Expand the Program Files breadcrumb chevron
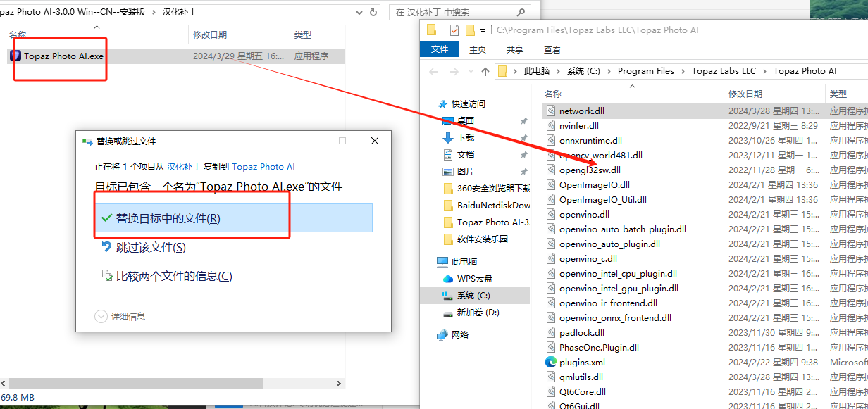868x409 pixels. [x=683, y=71]
